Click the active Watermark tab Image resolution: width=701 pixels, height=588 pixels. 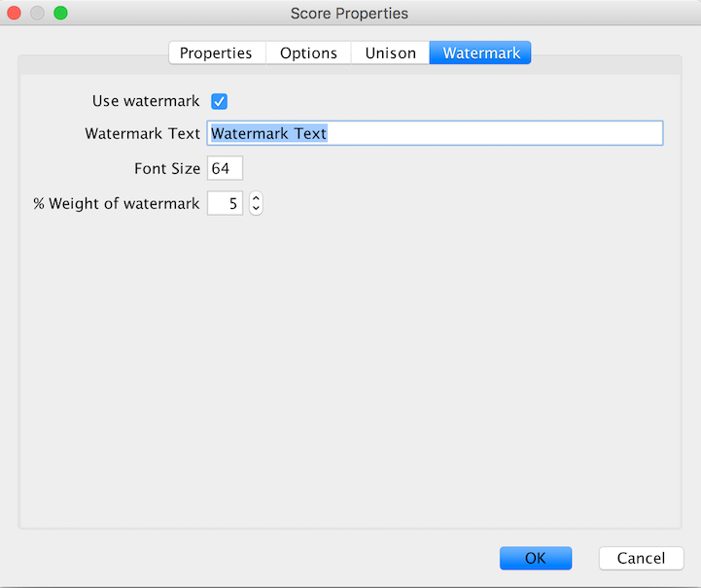[480, 52]
